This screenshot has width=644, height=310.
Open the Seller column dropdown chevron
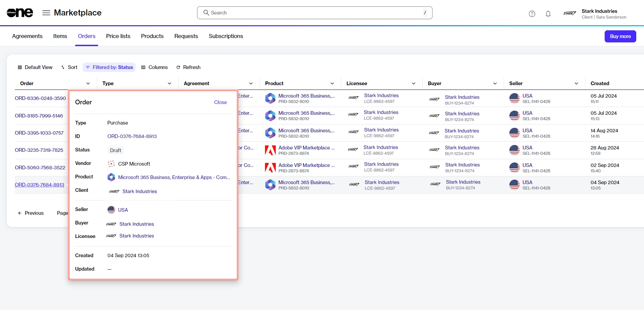pyautogui.click(x=576, y=83)
